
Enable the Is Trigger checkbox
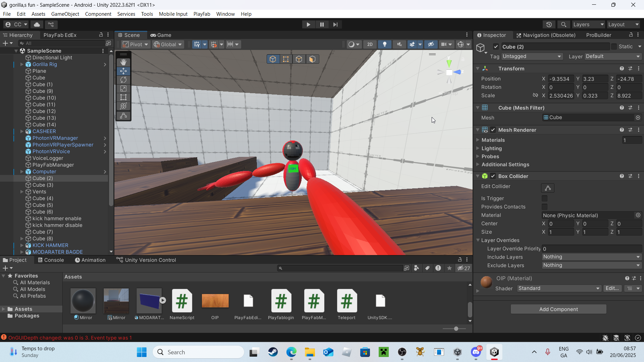pyautogui.click(x=544, y=198)
